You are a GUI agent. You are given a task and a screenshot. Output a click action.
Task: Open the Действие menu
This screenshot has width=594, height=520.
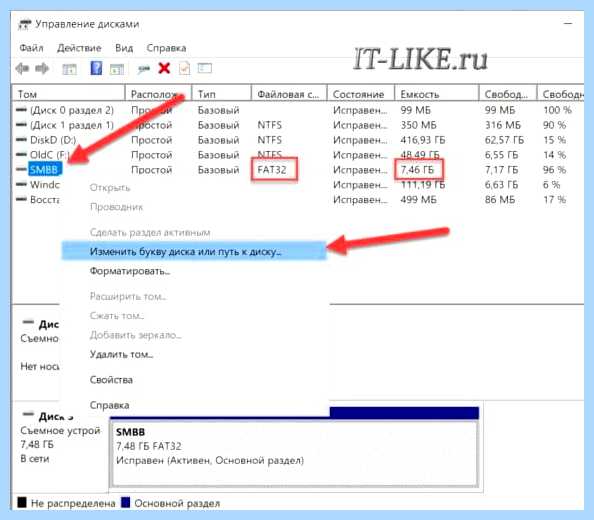pos(79,48)
